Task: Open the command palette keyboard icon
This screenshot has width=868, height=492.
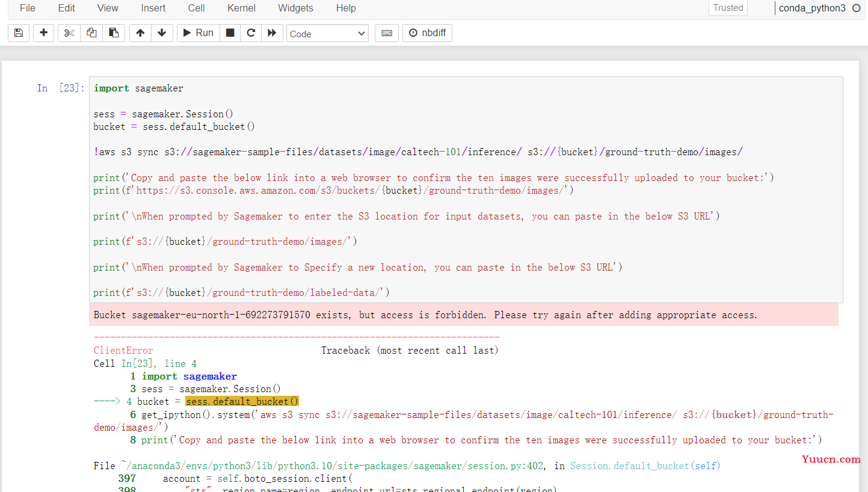Action: click(x=387, y=33)
